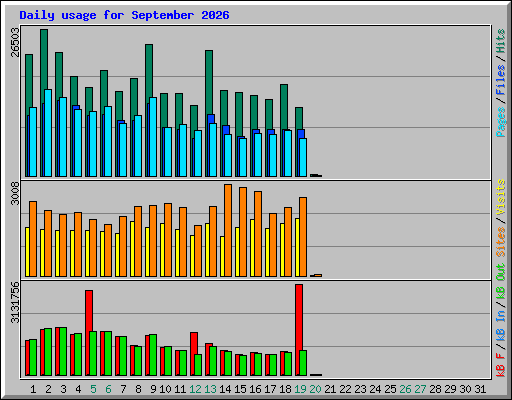
Task: Click the 'Hits' legend label
Action: (500, 41)
